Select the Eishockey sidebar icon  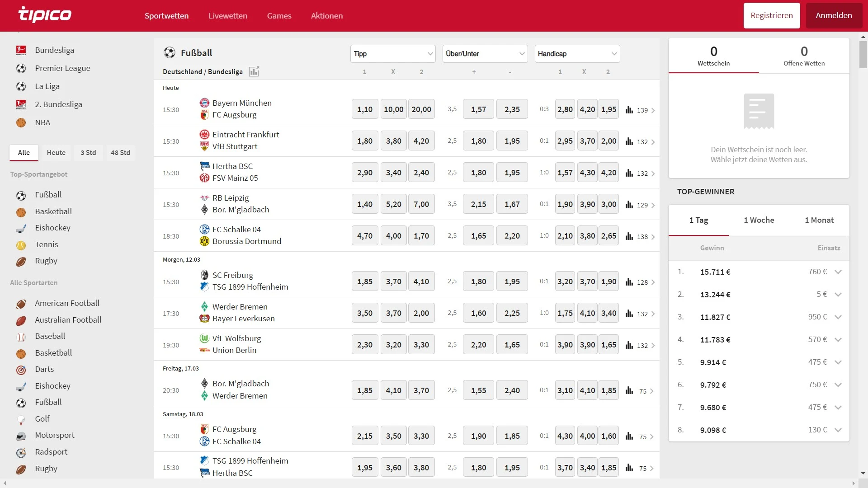coord(21,228)
